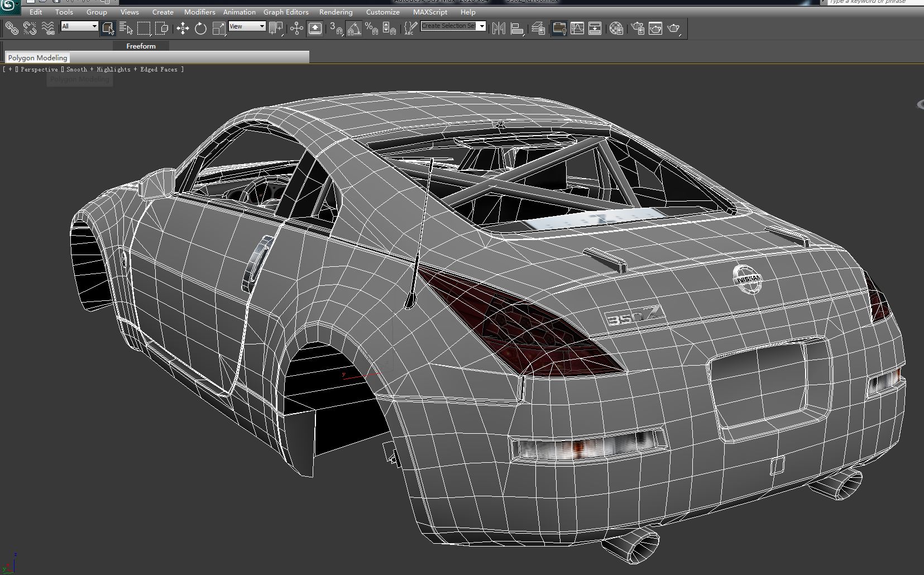Choose the Bind to Space Warp tool
Viewport: 924px width, 575px height.
click(x=48, y=28)
